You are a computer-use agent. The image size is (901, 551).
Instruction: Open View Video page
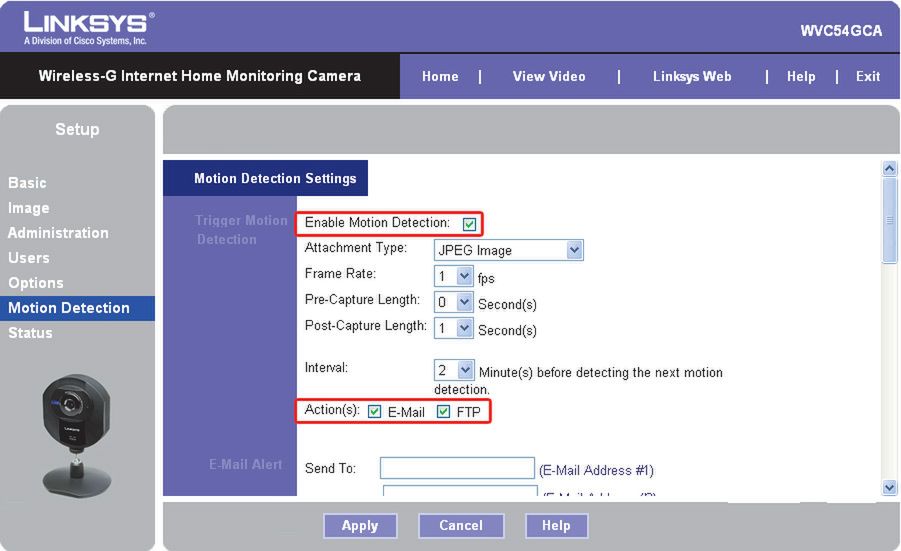(549, 76)
